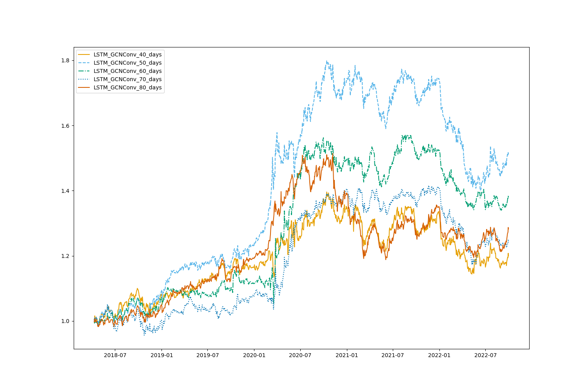Click the solid yellow-orange 40_days legend line sample
The image size is (588, 392).
pyautogui.click(x=84, y=54)
